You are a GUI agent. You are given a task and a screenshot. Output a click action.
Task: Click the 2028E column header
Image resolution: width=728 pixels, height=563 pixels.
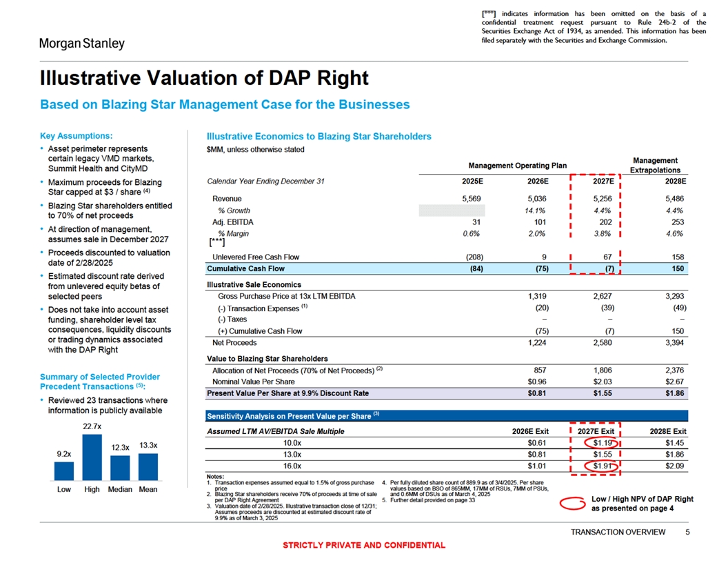pyautogui.click(x=676, y=181)
